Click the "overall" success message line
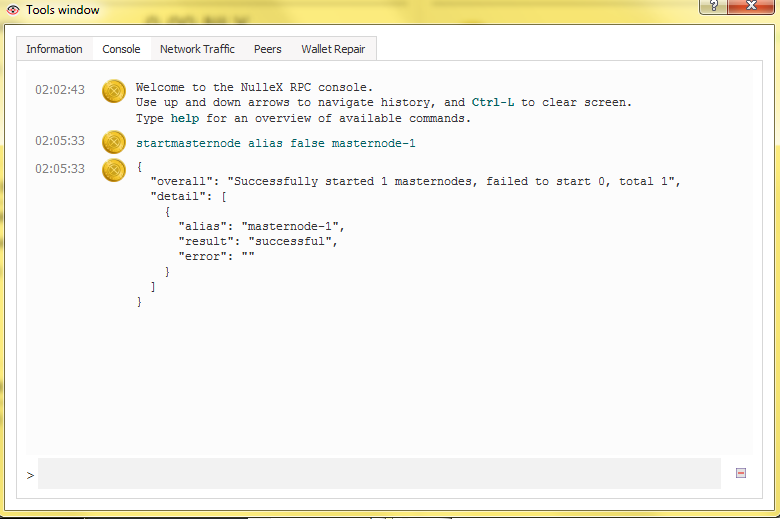The width and height of the screenshot is (780, 519). click(x=415, y=181)
